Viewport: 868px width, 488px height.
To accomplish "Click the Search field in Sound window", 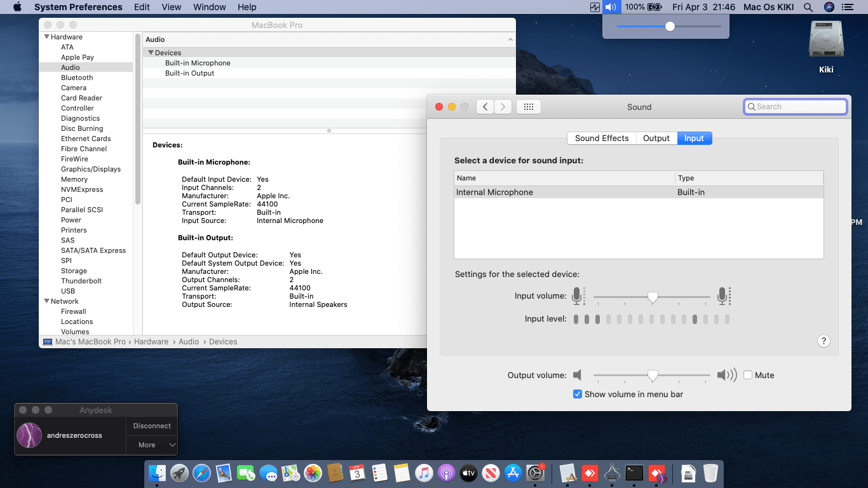I will click(796, 107).
